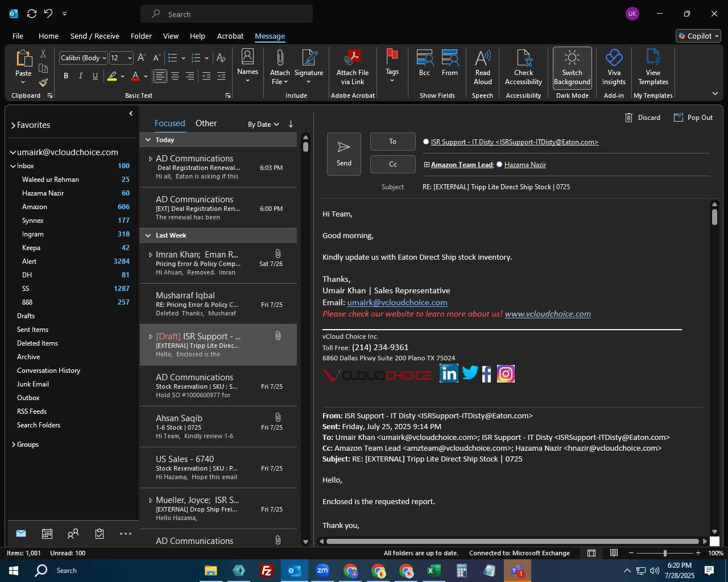Reverse sort order arrow in message list
728x582 pixels.
tap(291, 124)
